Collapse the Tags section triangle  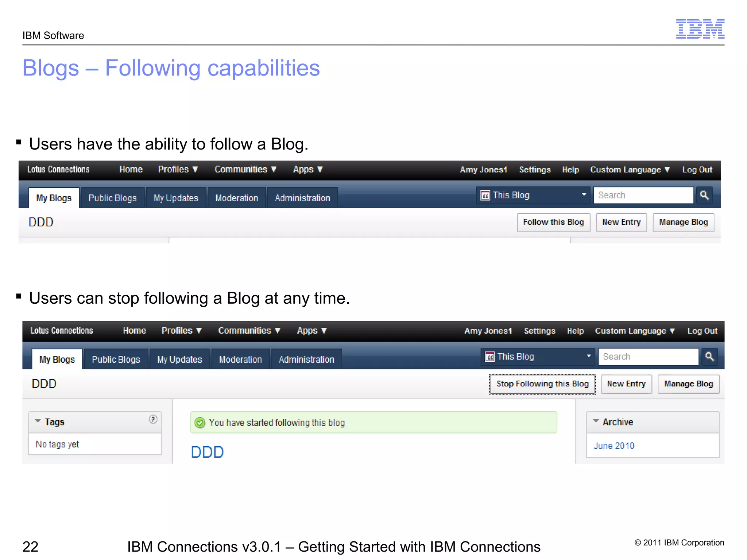[38, 421]
